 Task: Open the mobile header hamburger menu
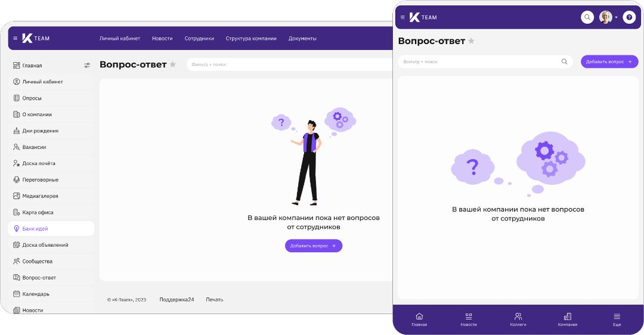tap(402, 17)
